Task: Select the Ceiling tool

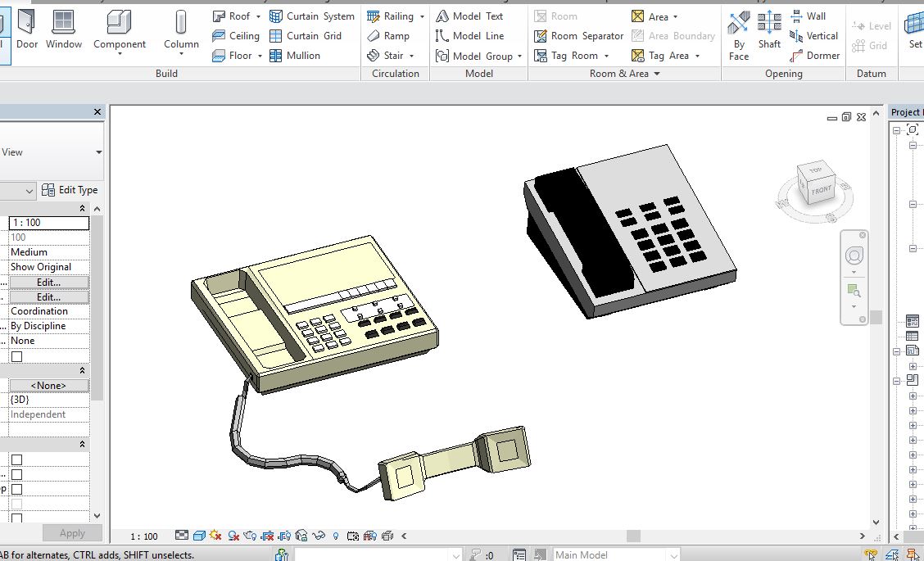Action: click(236, 36)
